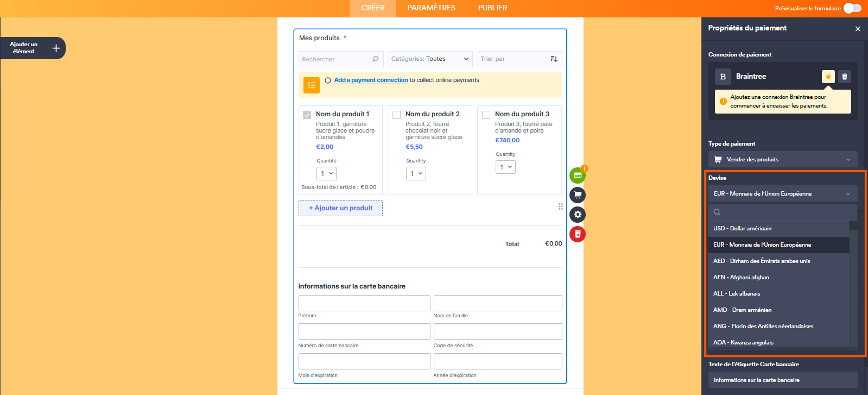Click the drag handle dots beside product list
Viewport: 868px width, 395px height.
pyautogui.click(x=561, y=206)
